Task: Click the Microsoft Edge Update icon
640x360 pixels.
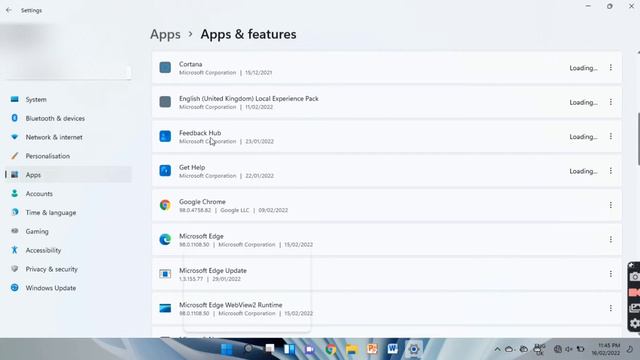Action: point(165,273)
